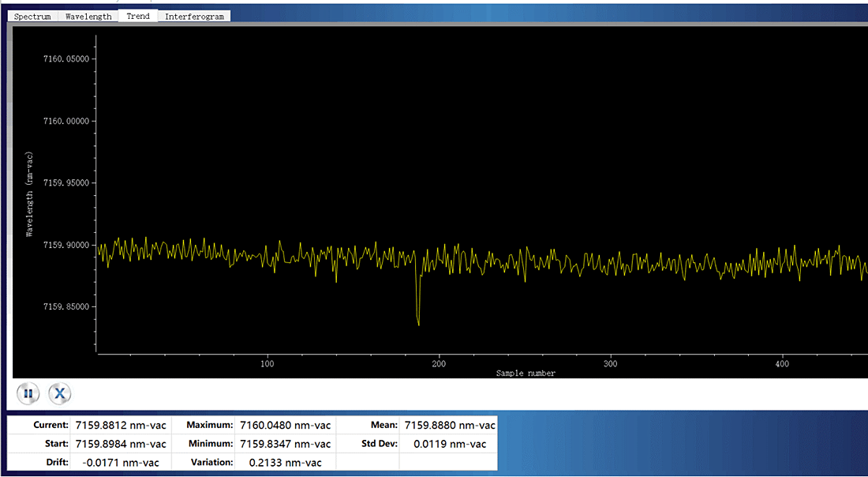Screen dimensions: 868x477
Task: Click the Mean wavelength value
Action: pyautogui.click(x=450, y=425)
